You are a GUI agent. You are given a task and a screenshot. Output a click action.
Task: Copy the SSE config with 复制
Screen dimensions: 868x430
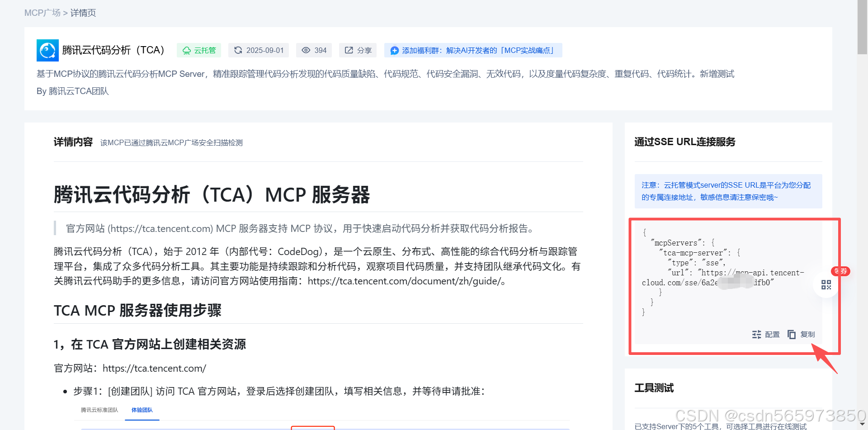801,334
